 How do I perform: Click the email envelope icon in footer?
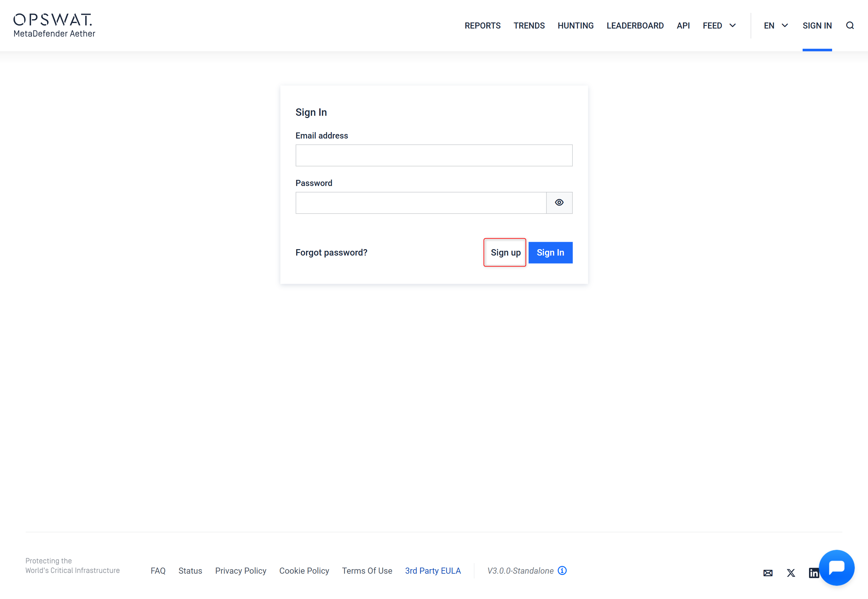click(768, 573)
